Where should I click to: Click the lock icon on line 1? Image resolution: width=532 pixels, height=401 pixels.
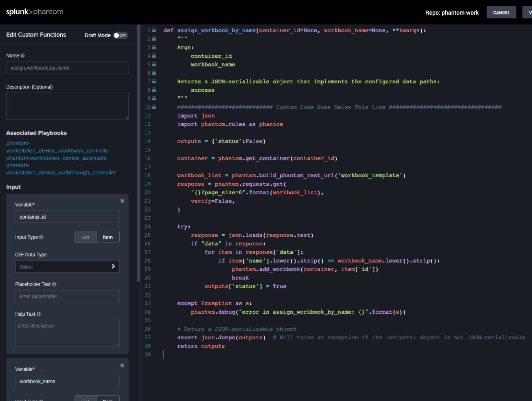coord(154,30)
